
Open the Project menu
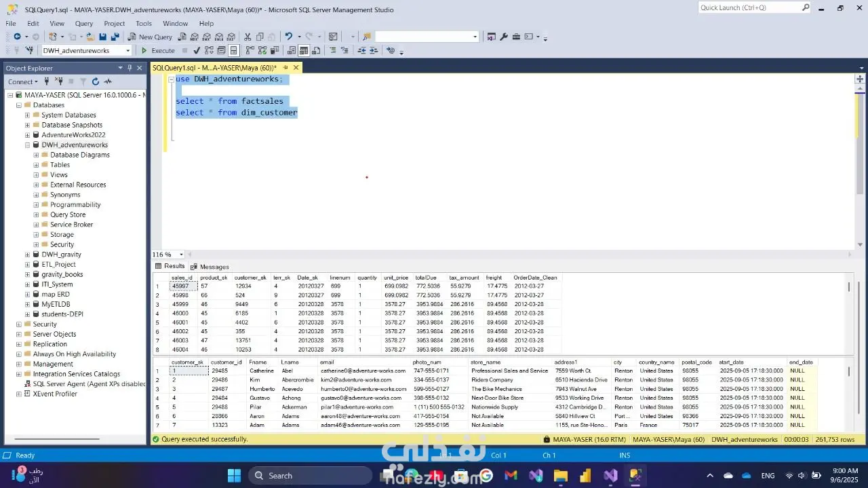tap(114, 23)
